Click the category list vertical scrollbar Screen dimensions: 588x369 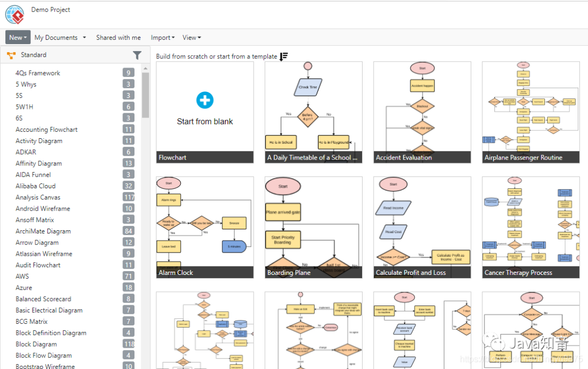coord(145,95)
